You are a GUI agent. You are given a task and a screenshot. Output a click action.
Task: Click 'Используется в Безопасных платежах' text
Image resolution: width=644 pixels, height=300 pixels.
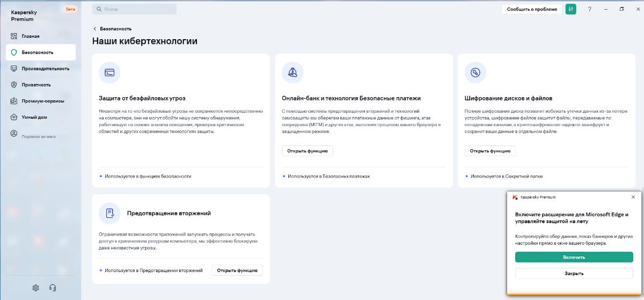click(x=328, y=176)
